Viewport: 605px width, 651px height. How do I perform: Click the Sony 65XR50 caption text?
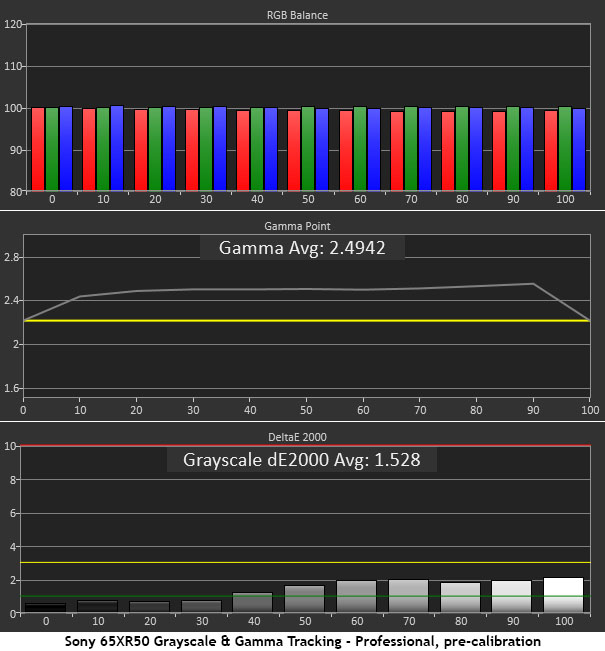(x=303, y=641)
